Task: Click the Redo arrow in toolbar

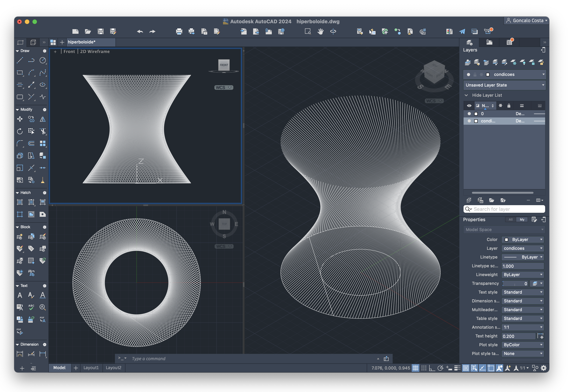Action: coord(152,31)
